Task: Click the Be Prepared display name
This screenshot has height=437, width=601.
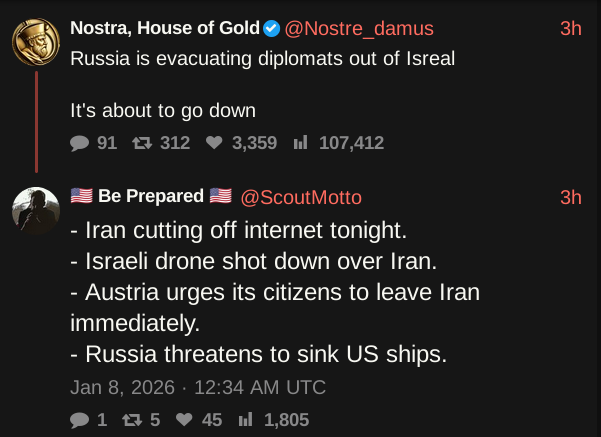Action: click(x=151, y=196)
